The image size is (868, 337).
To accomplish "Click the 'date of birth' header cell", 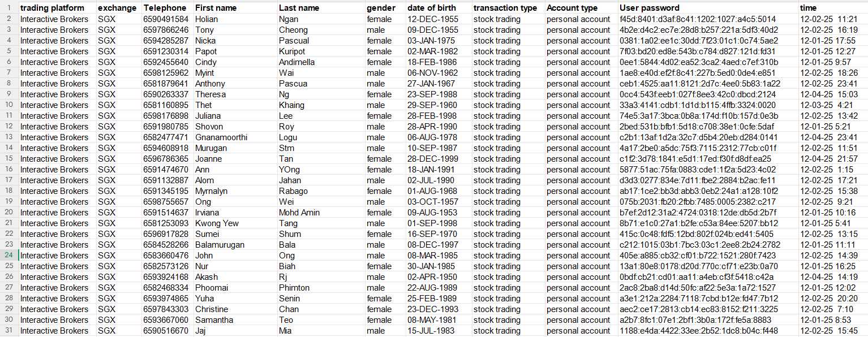I will click(x=439, y=8).
